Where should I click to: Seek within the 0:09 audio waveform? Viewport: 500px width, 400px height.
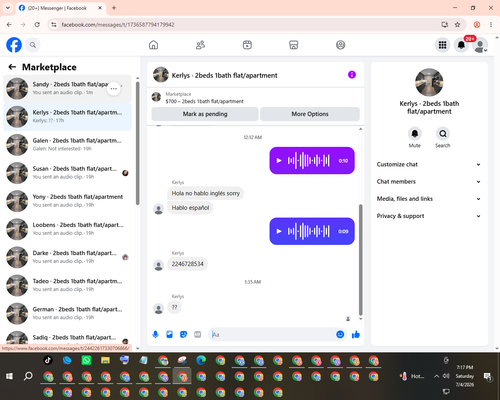pyautogui.click(x=309, y=231)
